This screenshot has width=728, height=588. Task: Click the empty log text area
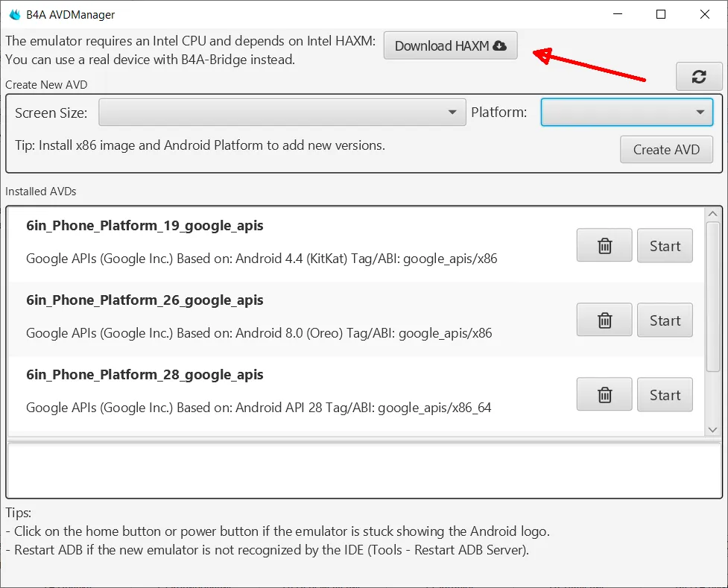[x=364, y=470]
